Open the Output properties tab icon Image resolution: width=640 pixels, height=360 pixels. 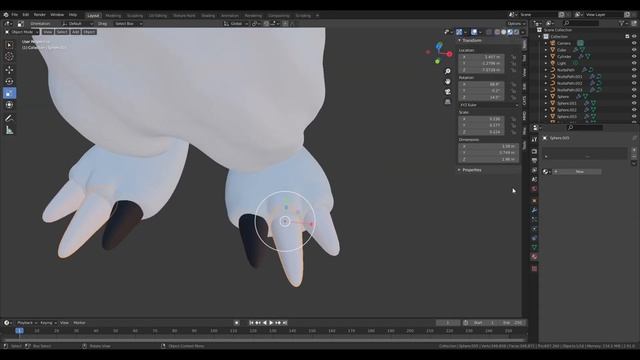(x=534, y=160)
